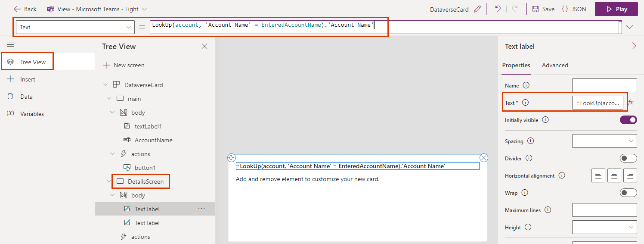The width and height of the screenshot is (644, 244).
Task: Select the second Text label item
Action: (147, 223)
